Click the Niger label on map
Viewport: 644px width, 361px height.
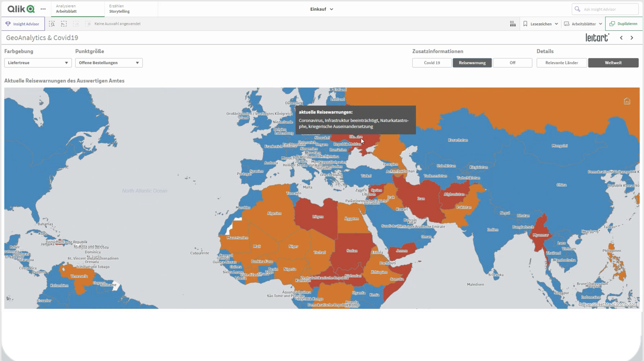[293, 246]
